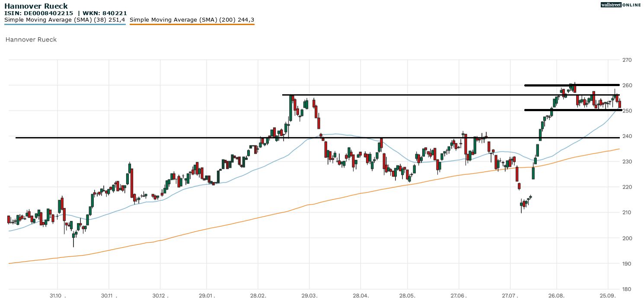Click the WKN: 840221 text
644x298 pixels.
pos(106,13)
